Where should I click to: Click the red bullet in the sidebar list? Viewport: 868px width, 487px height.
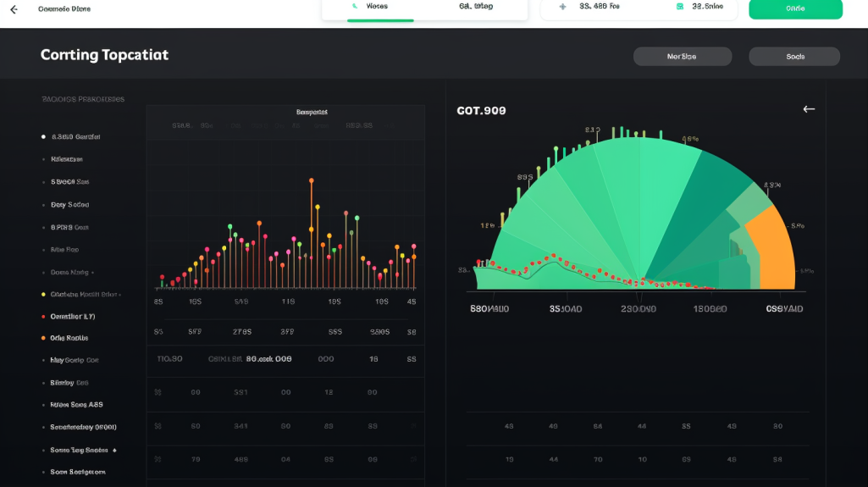pyautogui.click(x=42, y=316)
